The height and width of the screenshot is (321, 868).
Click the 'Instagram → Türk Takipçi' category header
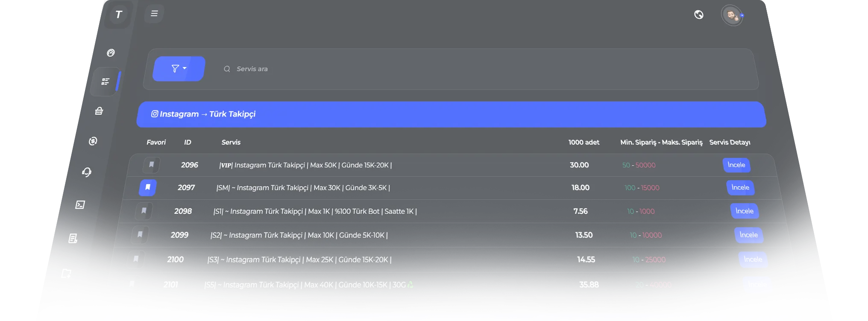451,114
